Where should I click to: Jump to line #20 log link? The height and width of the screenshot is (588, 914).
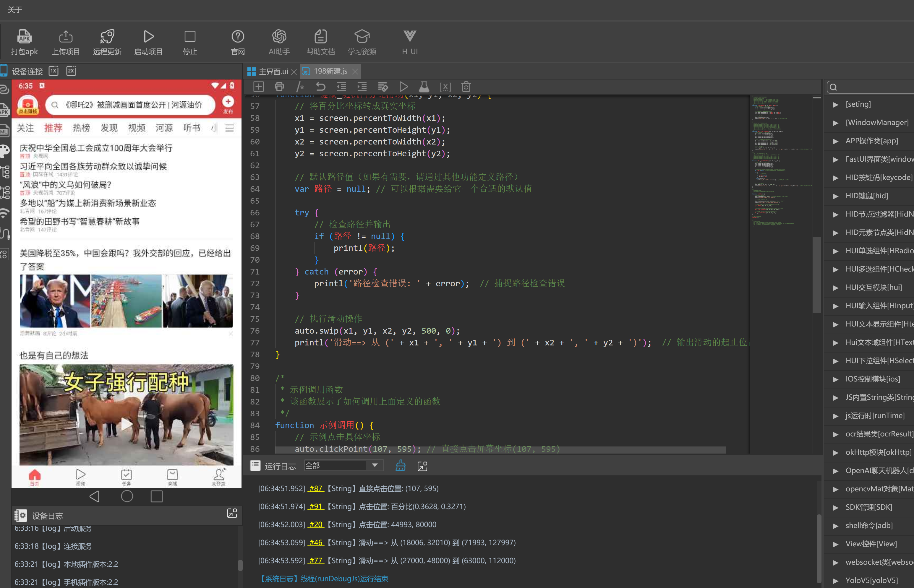[x=316, y=524]
